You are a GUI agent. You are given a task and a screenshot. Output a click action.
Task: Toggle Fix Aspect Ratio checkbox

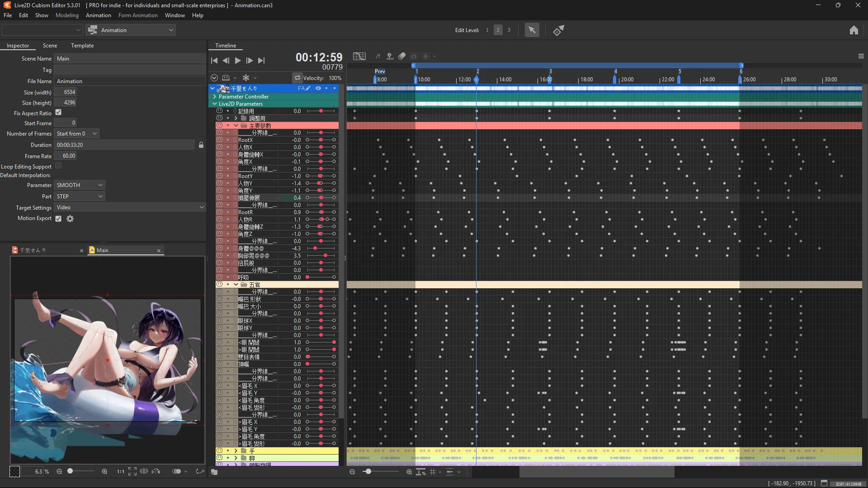tap(58, 113)
